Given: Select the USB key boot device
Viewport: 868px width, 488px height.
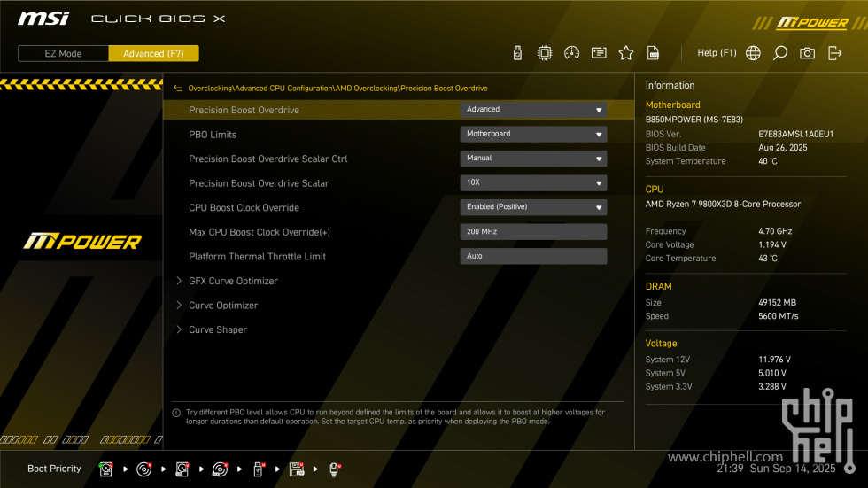Looking at the screenshot, I should pos(259,469).
